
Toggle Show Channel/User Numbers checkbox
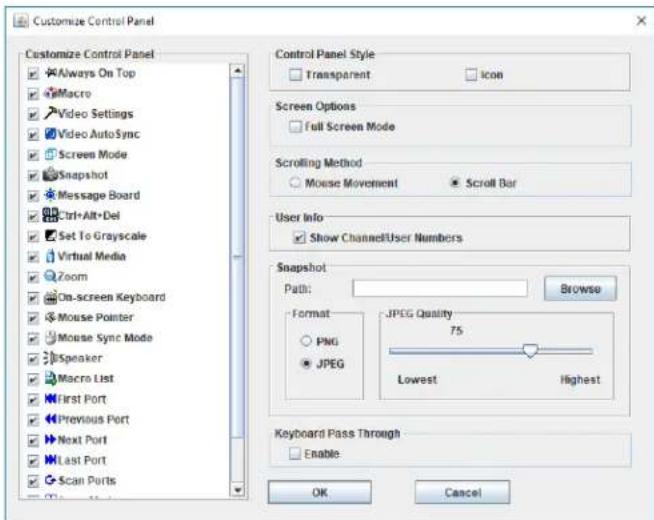(x=299, y=238)
